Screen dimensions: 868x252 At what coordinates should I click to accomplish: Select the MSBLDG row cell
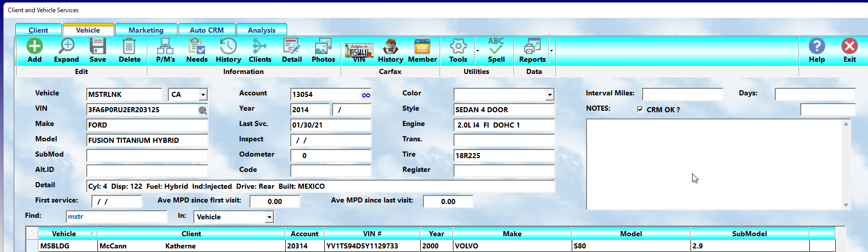pyautogui.click(x=68, y=246)
